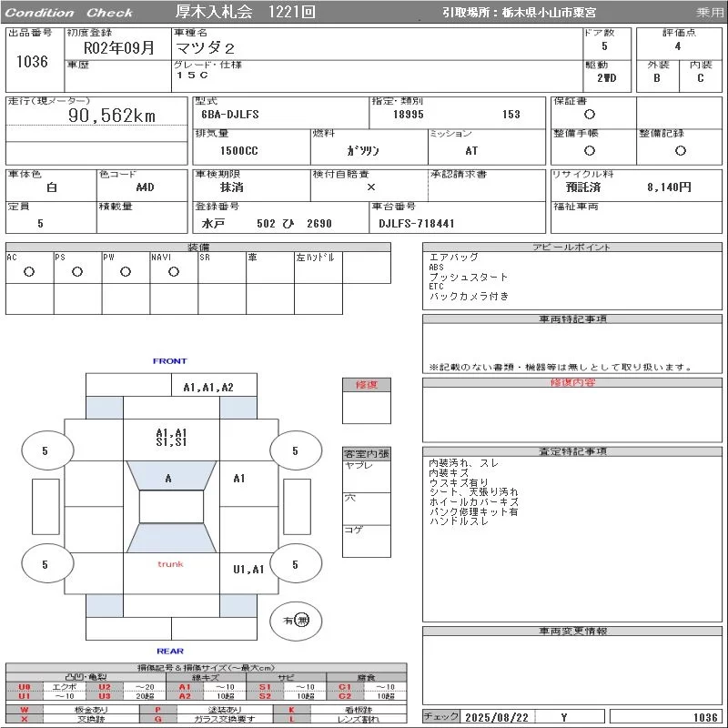Click the recycle fee "8,140円"
728x728 pixels.
click(x=669, y=187)
